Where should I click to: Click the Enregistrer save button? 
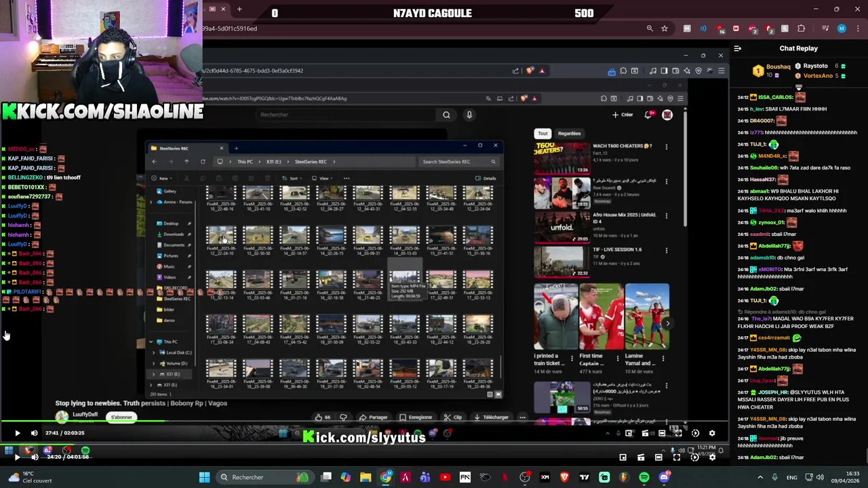pyautogui.click(x=416, y=418)
